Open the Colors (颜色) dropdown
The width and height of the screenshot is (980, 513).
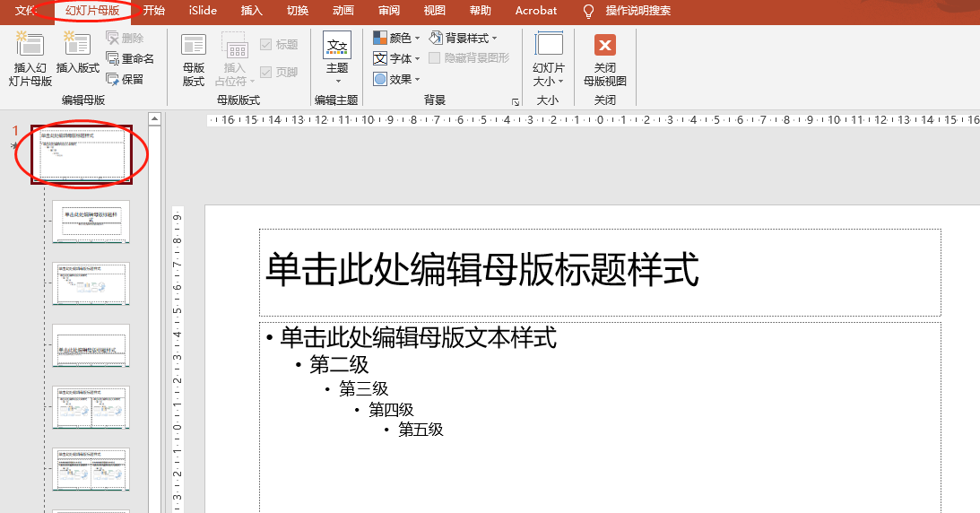tap(396, 38)
